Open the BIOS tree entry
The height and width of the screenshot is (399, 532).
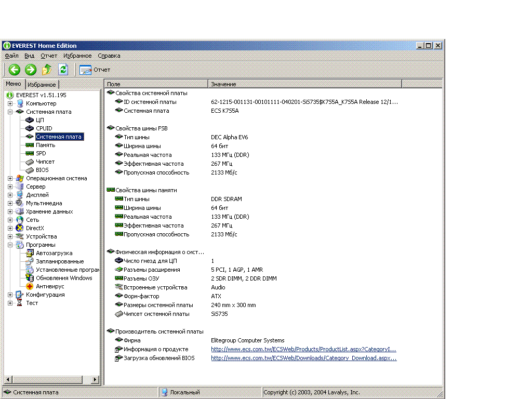pos(42,170)
